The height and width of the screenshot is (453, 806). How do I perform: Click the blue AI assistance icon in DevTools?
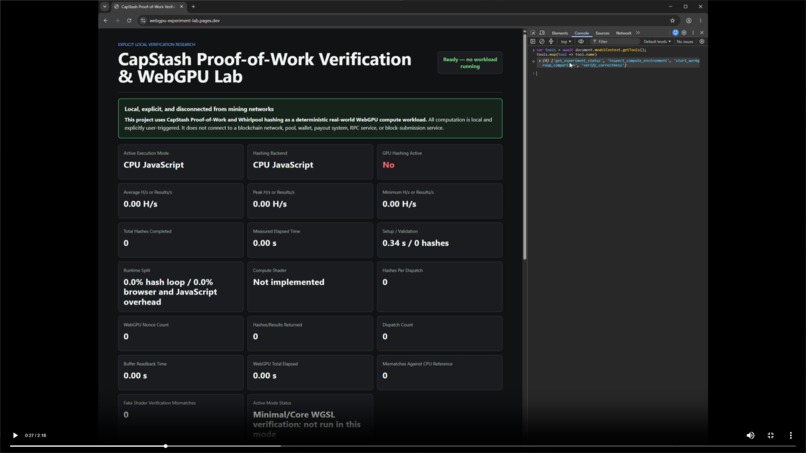pyautogui.click(x=675, y=32)
